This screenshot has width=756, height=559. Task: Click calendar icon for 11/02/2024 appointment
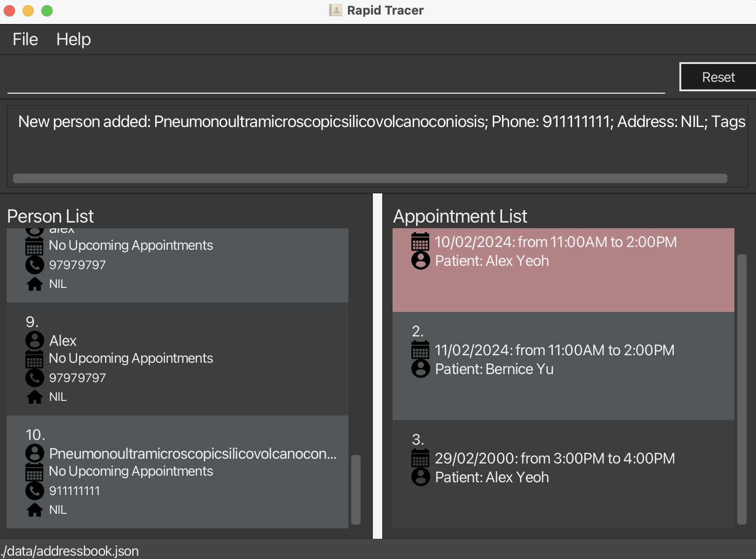point(420,350)
